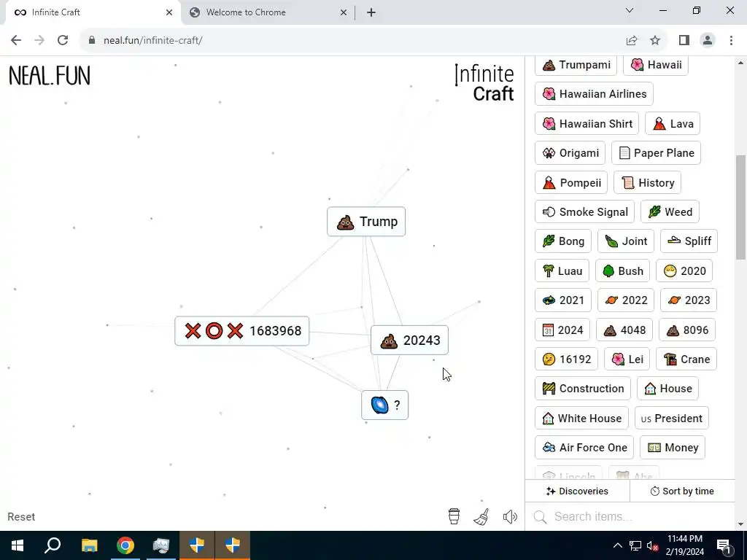Open the NEAL.FUN home logo
747x560 pixels.
tap(50, 76)
